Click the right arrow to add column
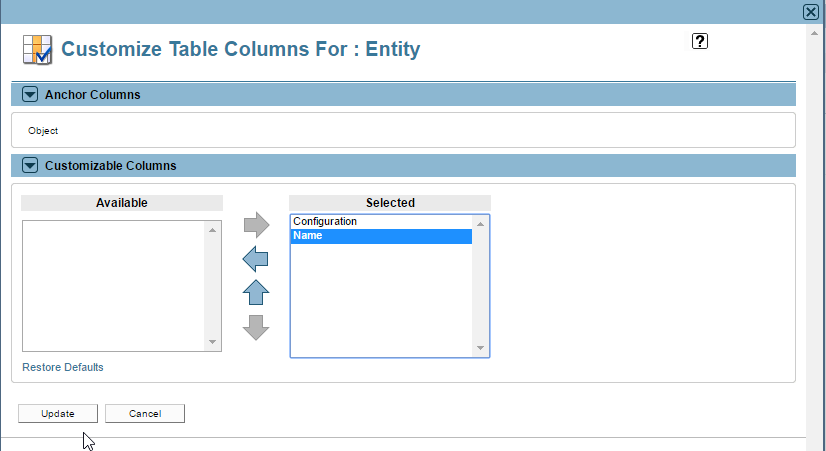This screenshot has height=451, width=826. [257, 225]
